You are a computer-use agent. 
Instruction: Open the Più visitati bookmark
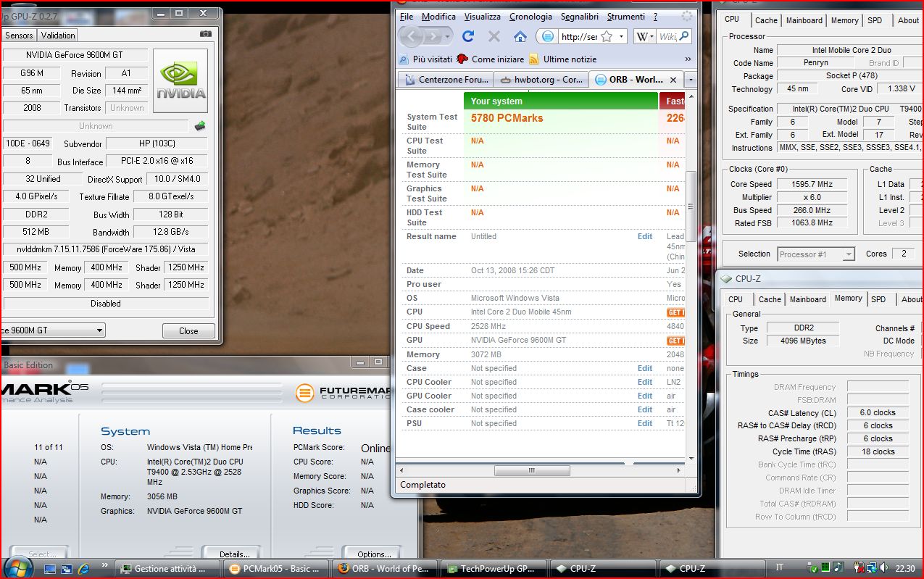425,59
